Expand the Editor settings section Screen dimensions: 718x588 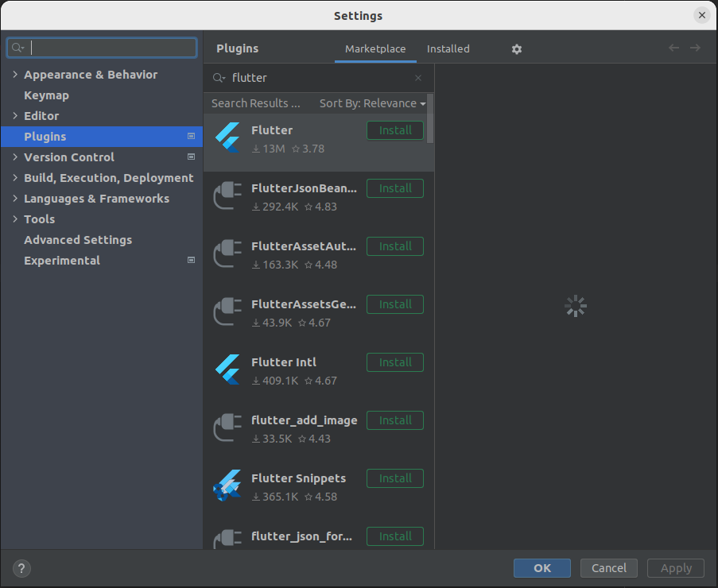[x=15, y=116]
